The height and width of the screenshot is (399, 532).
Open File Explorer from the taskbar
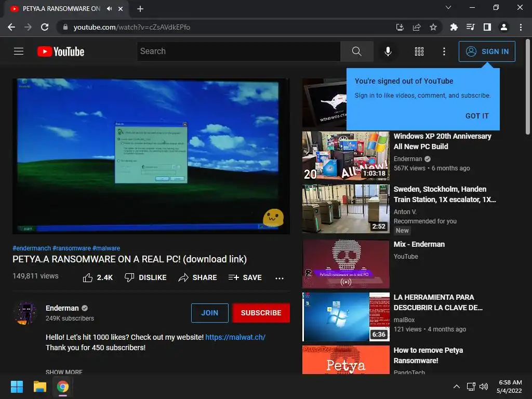pos(39,387)
